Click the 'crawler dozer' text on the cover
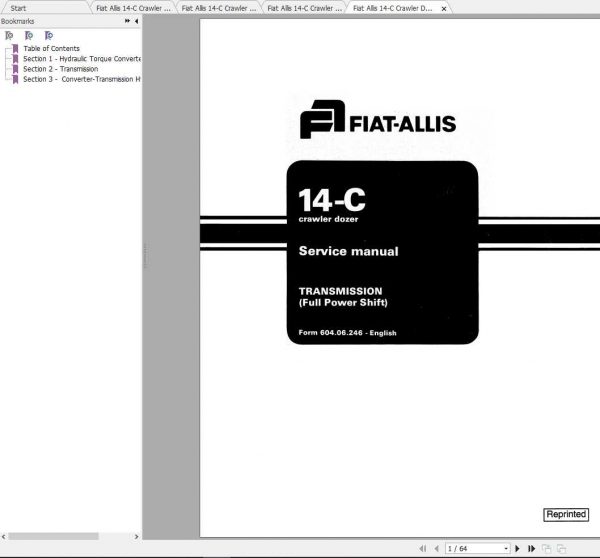600x558 pixels. coord(328,219)
